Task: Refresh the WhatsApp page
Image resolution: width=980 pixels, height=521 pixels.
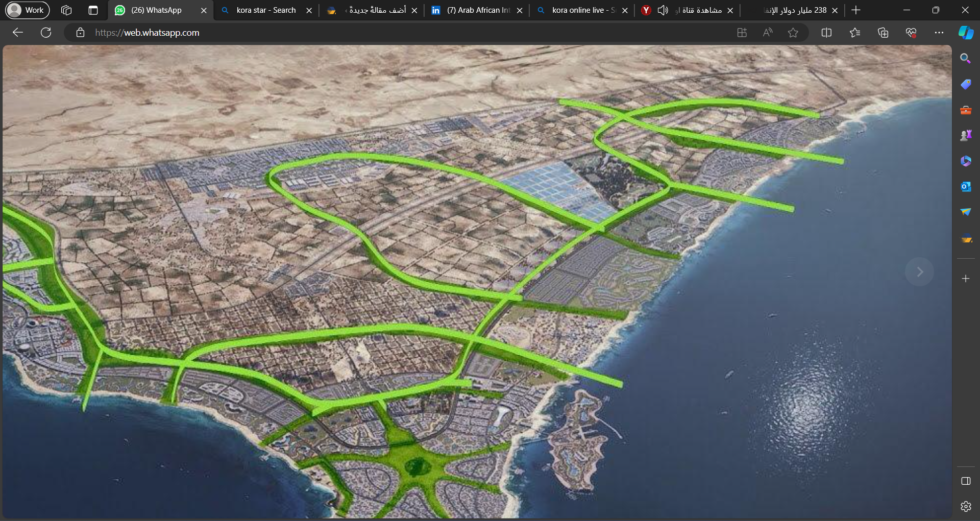Action: pyautogui.click(x=46, y=33)
